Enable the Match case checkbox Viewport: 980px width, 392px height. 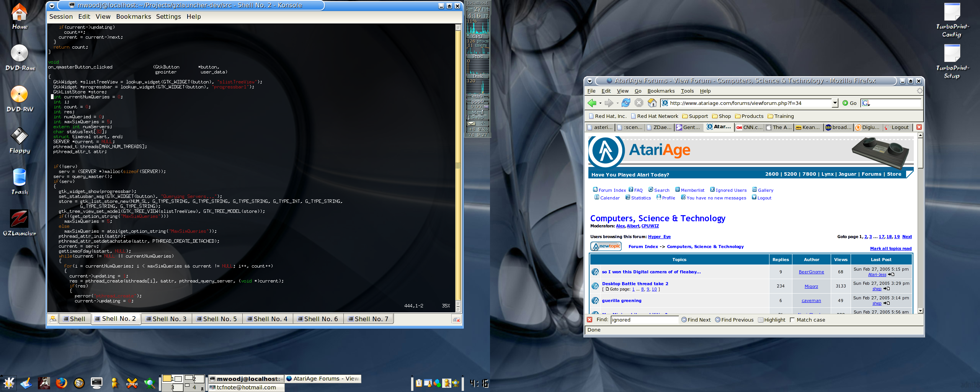click(x=792, y=320)
